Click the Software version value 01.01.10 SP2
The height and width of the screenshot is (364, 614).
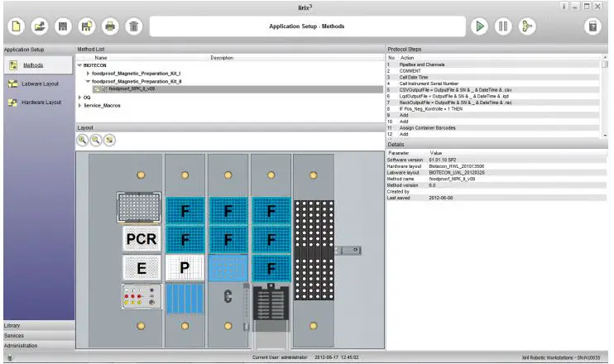(443, 160)
